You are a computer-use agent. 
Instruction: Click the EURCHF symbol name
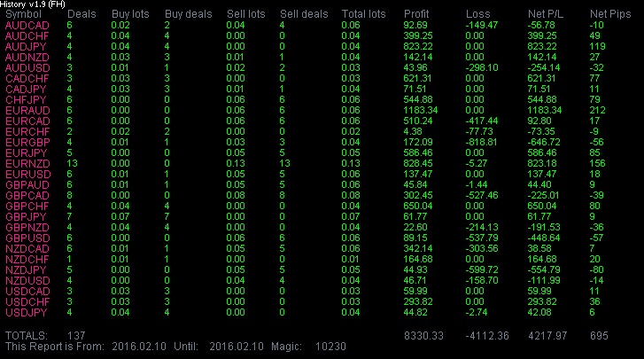[27, 132]
